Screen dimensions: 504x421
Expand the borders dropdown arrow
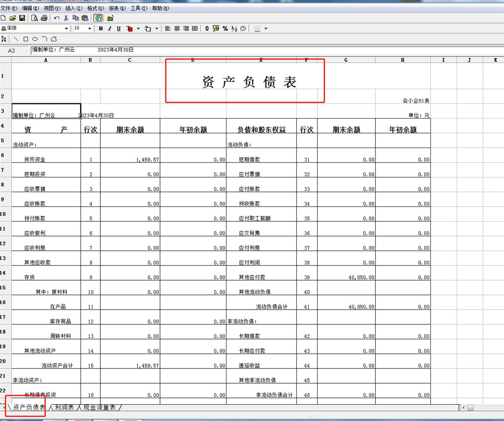266,29
